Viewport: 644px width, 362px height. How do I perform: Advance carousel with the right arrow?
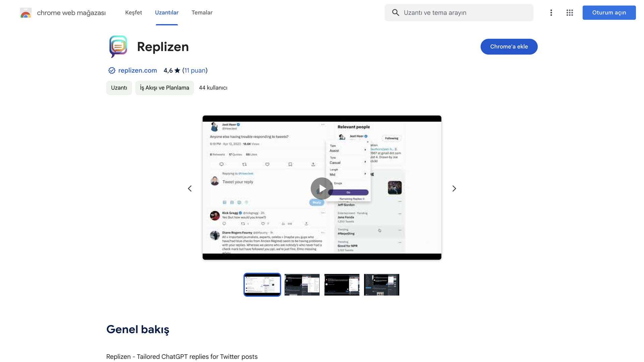[454, 188]
